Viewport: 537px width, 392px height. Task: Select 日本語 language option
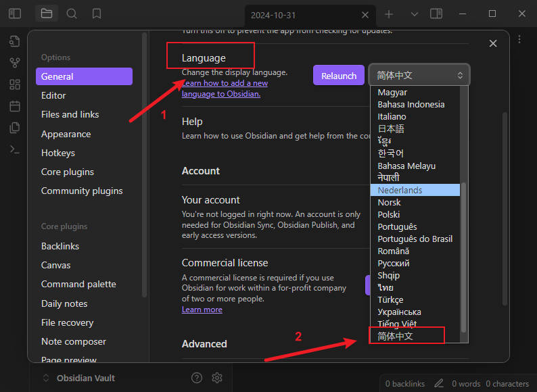tap(415, 128)
